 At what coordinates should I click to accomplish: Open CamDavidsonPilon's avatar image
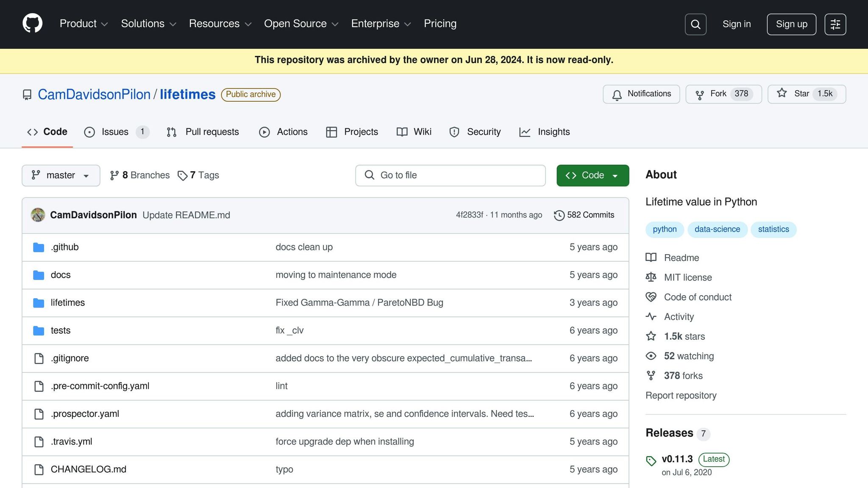pyautogui.click(x=38, y=215)
